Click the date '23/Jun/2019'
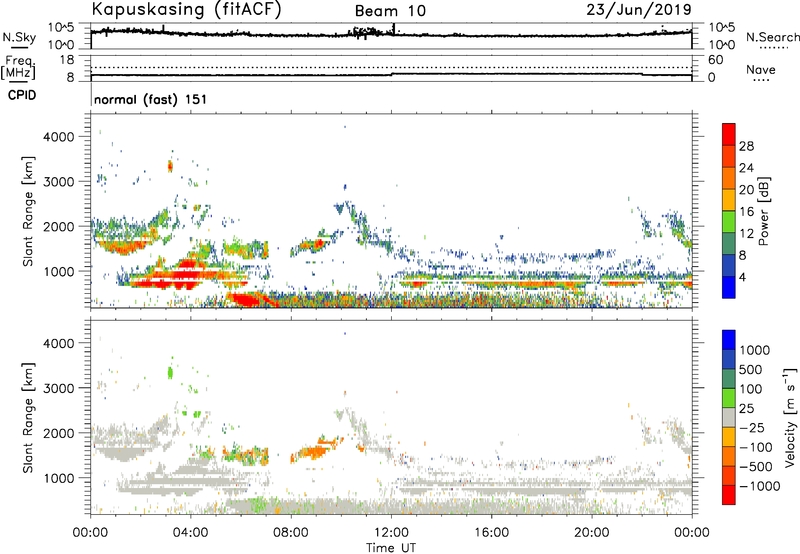This screenshot has height=554, width=800. 639,9
